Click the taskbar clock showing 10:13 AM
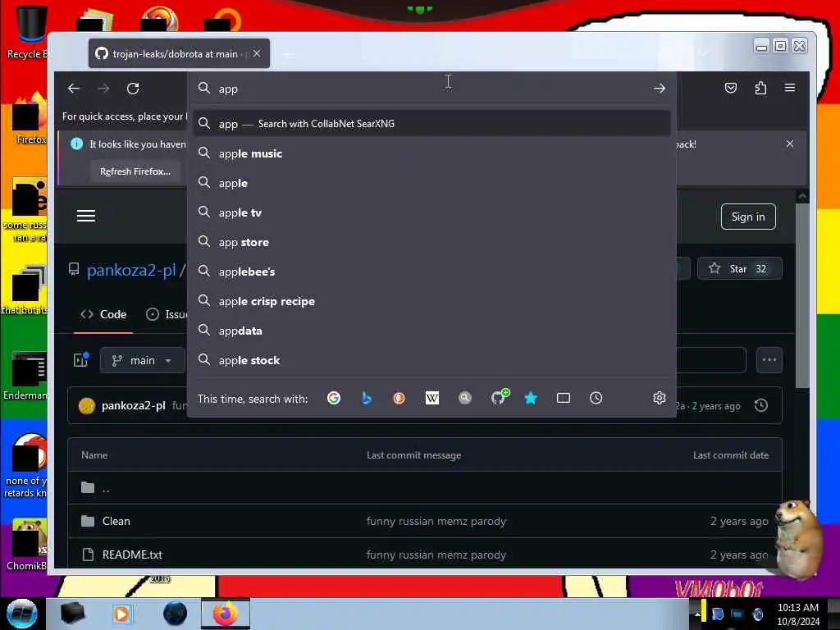840x630 pixels. (798, 614)
